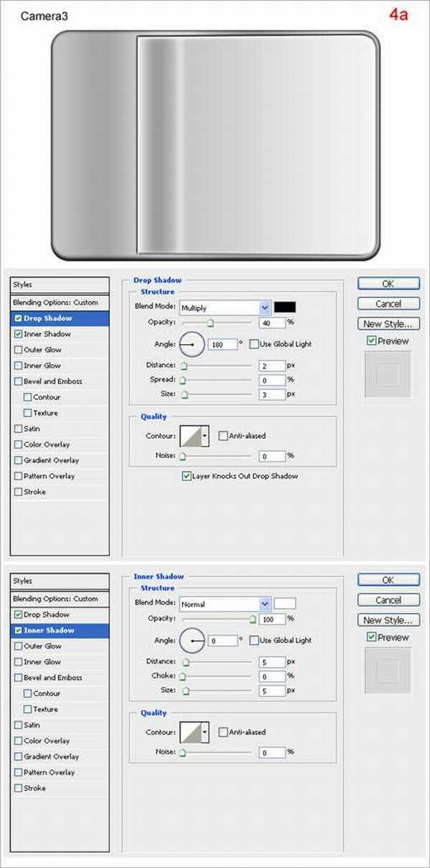
Task: Click the Drop Shadow contour preview thumbnail
Action: pyautogui.click(x=191, y=436)
